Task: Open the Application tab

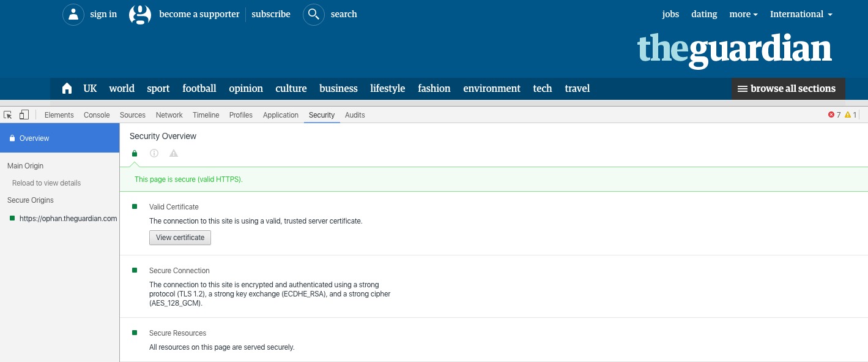Action: click(281, 115)
